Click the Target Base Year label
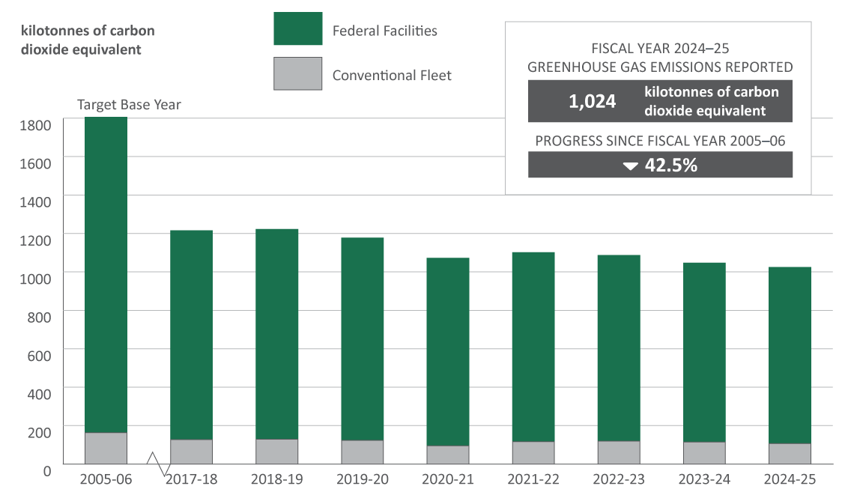Screen dimensions: 854x504 (129, 104)
